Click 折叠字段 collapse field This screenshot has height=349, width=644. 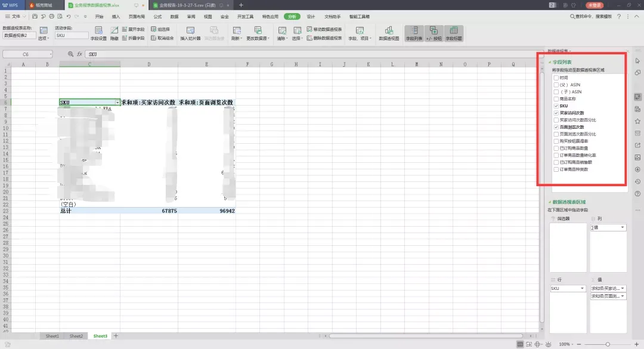pos(134,38)
